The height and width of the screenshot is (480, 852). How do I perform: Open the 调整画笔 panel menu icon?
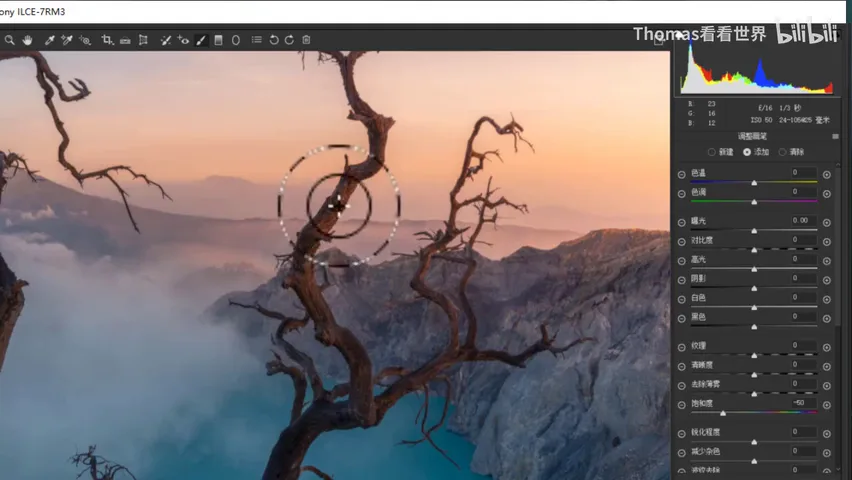835,136
